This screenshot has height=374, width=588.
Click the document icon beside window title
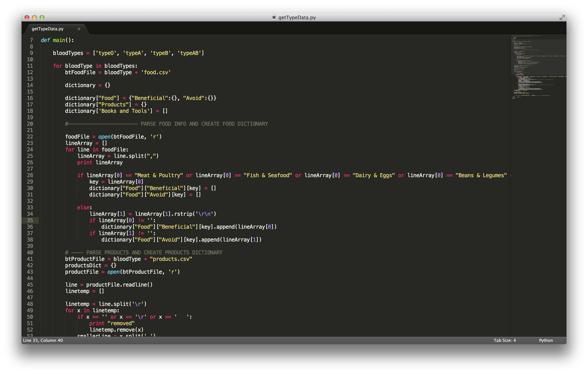(274, 17)
